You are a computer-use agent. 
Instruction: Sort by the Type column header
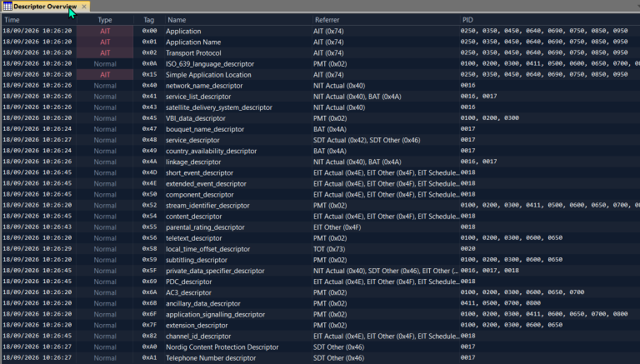[x=105, y=20]
